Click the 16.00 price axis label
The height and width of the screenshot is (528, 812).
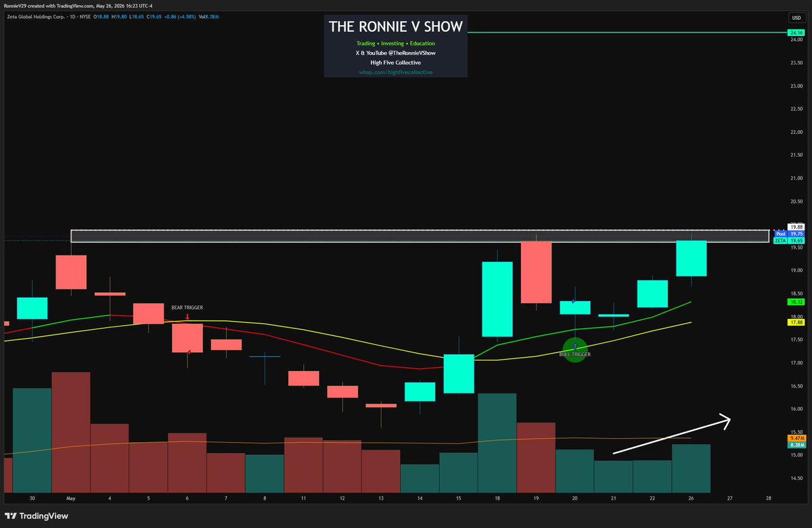795,409
